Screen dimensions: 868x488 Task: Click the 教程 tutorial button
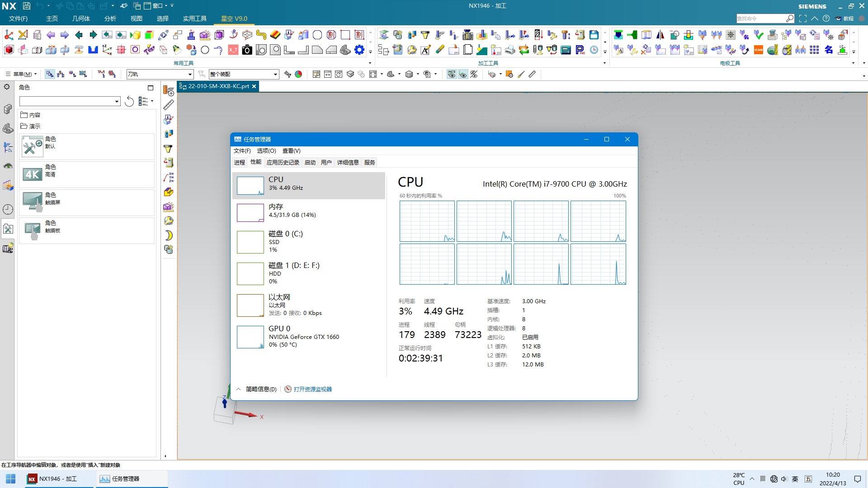tap(844, 19)
